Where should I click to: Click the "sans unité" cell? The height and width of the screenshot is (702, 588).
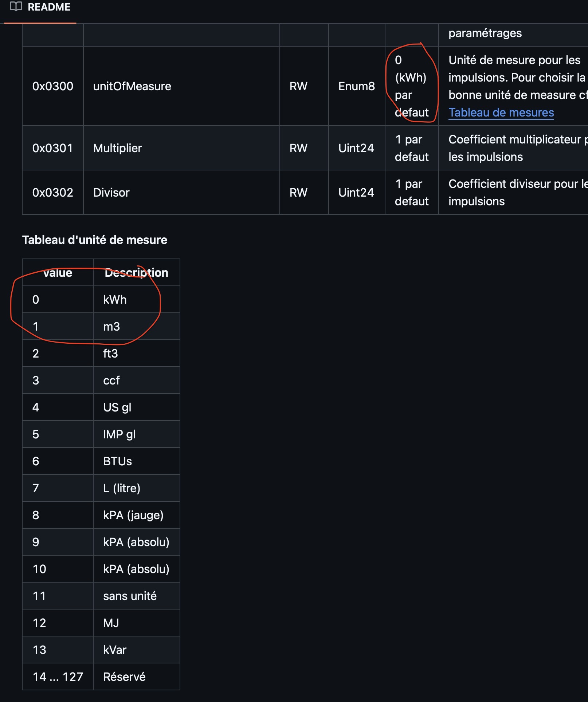coord(130,596)
